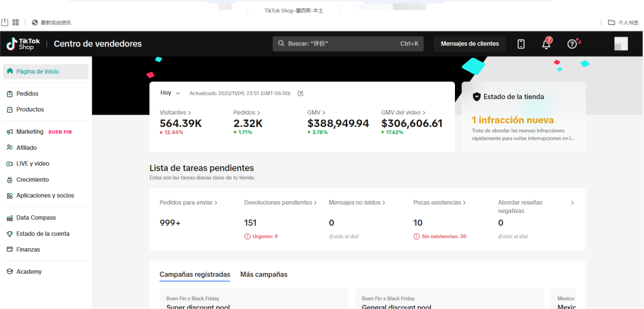Image resolution: width=644 pixels, height=309 pixels.
Task: Open Devoluciones pendientes task
Action: click(280, 203)
